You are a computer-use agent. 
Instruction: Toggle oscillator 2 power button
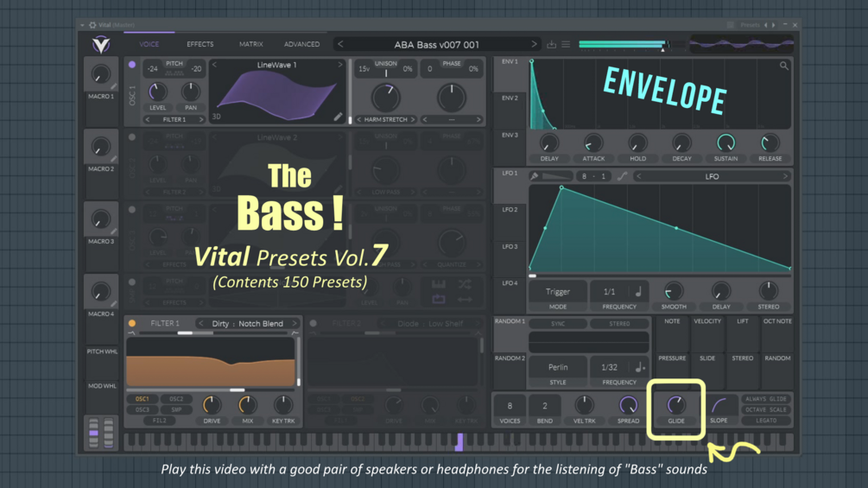(x=132, y=137)
